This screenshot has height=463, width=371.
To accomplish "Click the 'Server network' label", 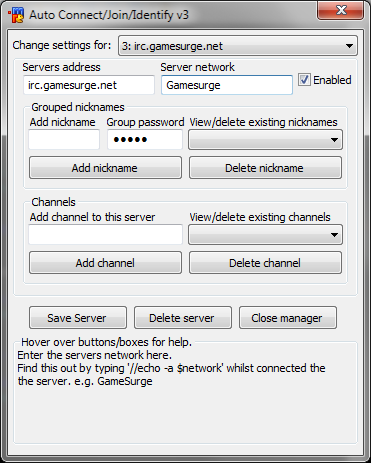I will [197, 67].
